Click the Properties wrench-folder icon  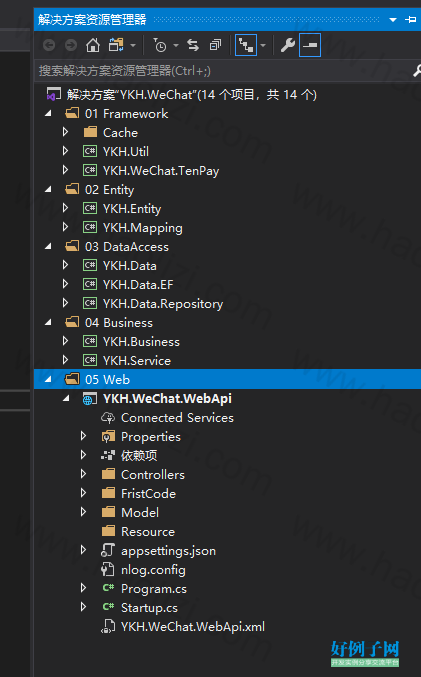pyautogui.click(x=108, y=437)
